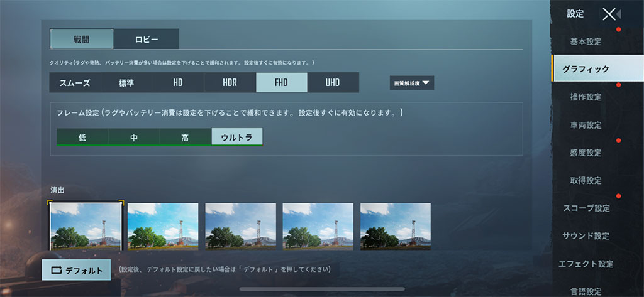
Task: Set frame rate to ウルトラ
Action: 237,138
